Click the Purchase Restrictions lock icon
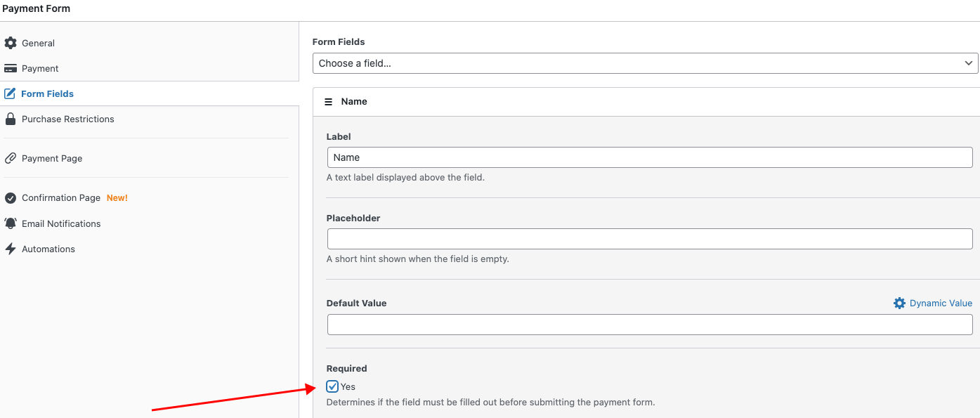Viewport: 980px width, 418px height. click(x=11, y=119)
